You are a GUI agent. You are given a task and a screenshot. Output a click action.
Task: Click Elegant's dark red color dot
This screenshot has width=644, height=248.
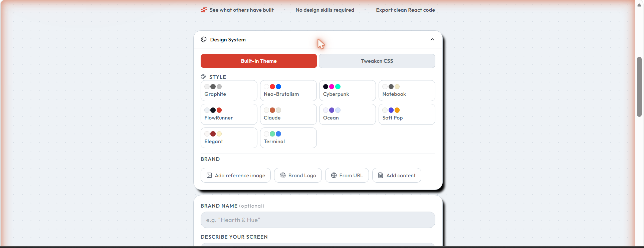pyautogui.click(x=213, y=134)
